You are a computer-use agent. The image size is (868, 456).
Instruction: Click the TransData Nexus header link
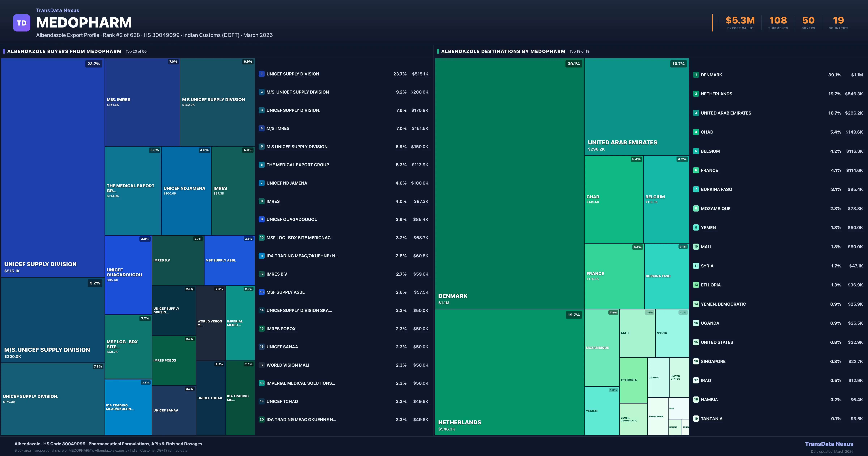coord(58,10)
